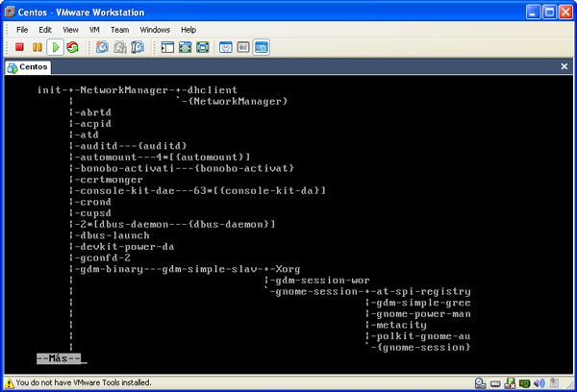
Task: Open the Snapshot Manager
Action: [x=138, y=47]
